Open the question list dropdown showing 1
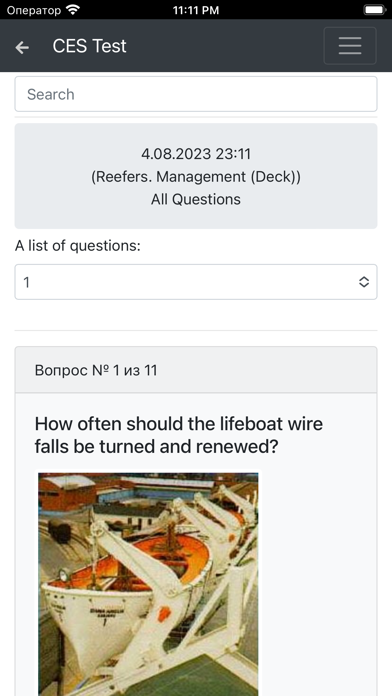 tap(196, 282)
